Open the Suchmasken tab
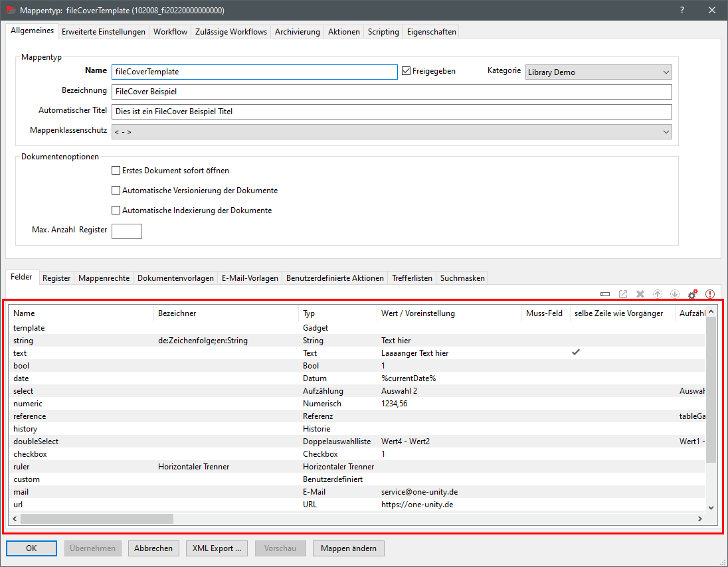The width and height of the screenshot is (728, 567). pos(462,278)
